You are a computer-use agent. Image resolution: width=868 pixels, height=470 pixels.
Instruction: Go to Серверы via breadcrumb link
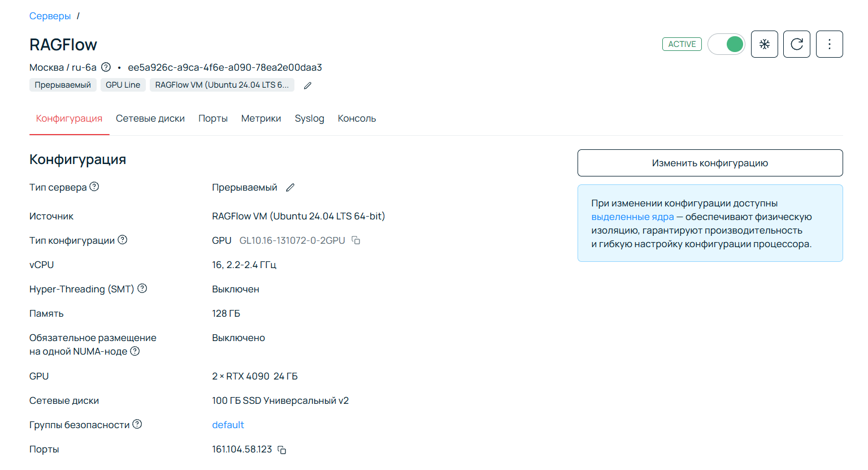point(50,16)
